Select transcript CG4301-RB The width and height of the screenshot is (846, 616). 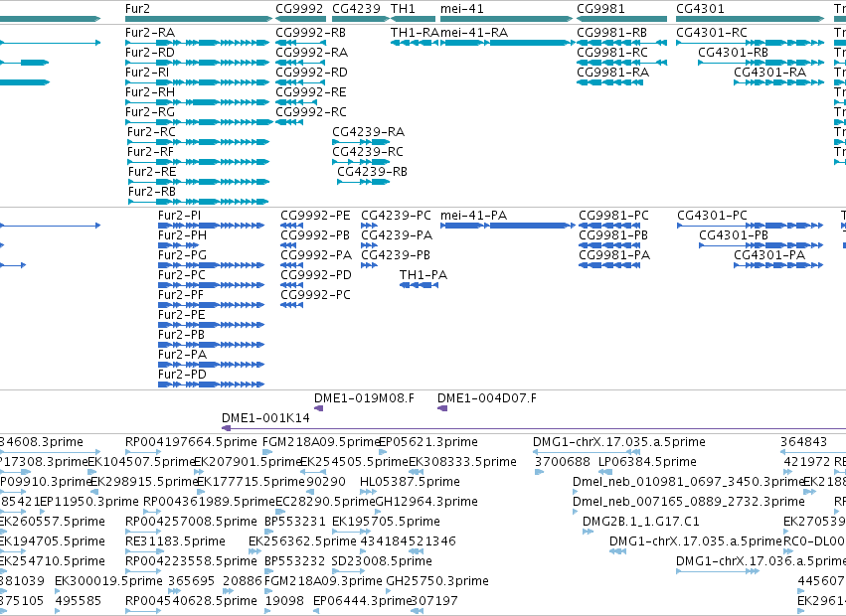(x=761, y=63)
